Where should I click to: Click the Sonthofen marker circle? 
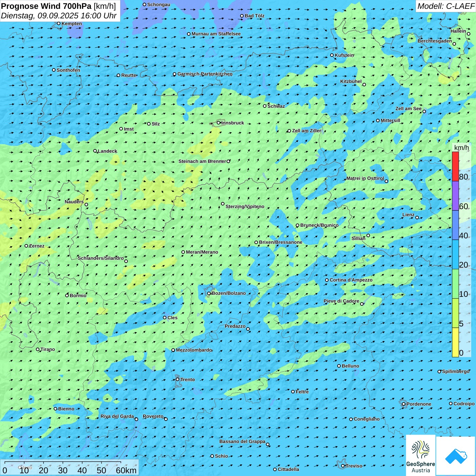54,70
